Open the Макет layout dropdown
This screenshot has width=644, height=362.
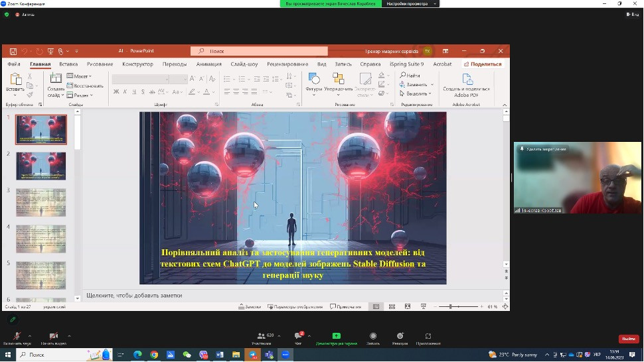[x=81, y=76]
